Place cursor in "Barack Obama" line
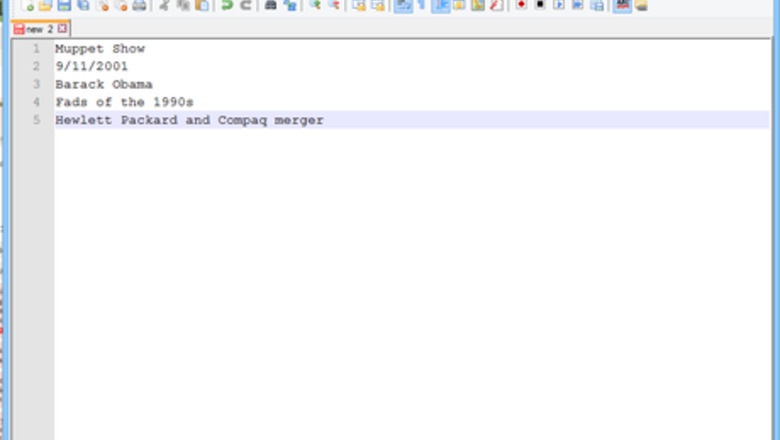Image resolution: width=780 pixels, height=440 pixels. pyautogui.click(x=104, y=84)
